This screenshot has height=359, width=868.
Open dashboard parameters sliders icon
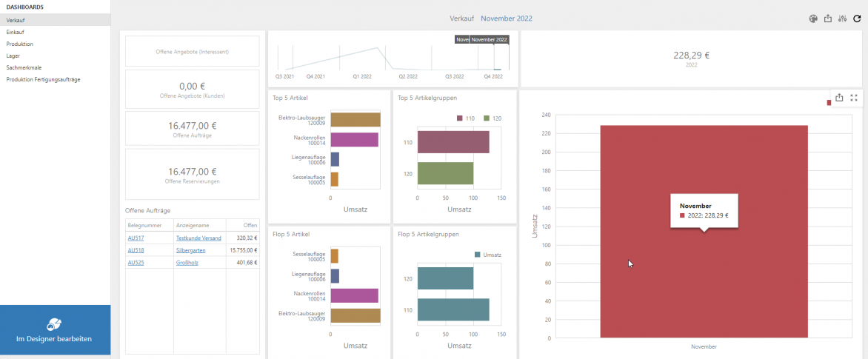[842, 19]
